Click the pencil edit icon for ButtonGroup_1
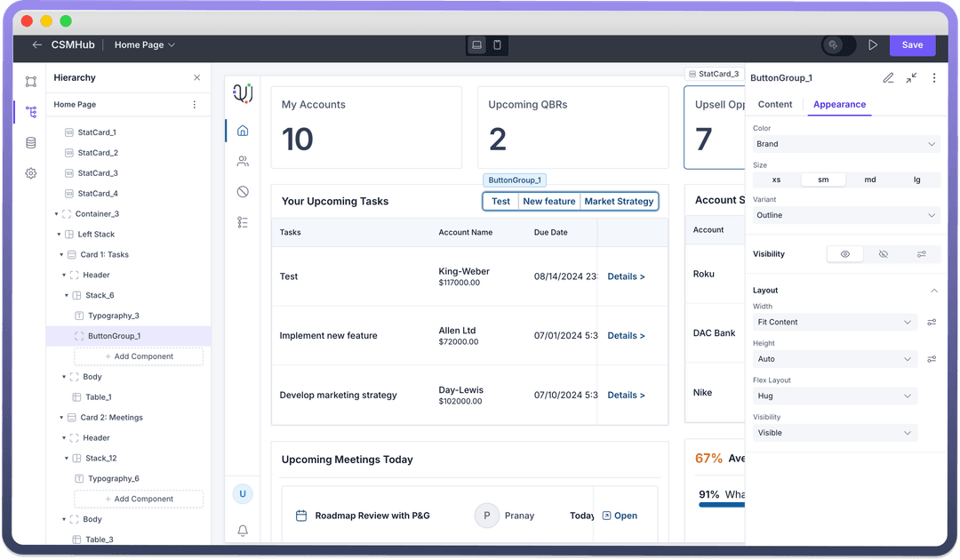Viewport: 960px width, 560px height. [888, 78]
